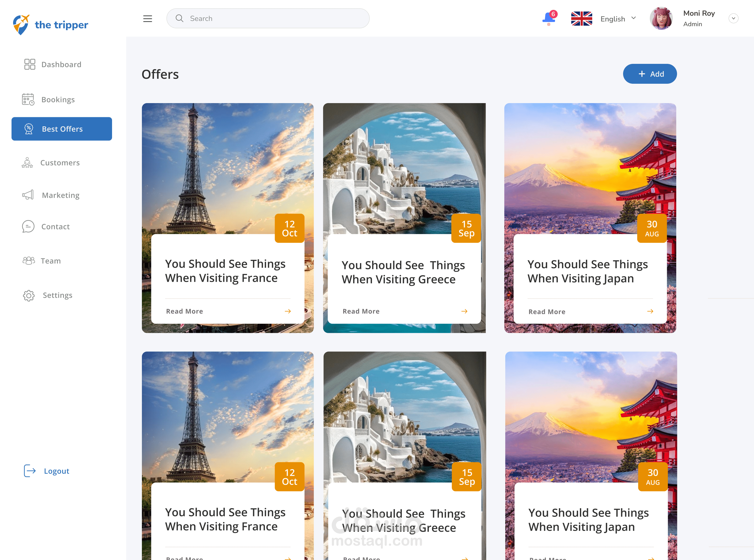Open Marketing section
The image size is (754, 560).
[60, 195]
